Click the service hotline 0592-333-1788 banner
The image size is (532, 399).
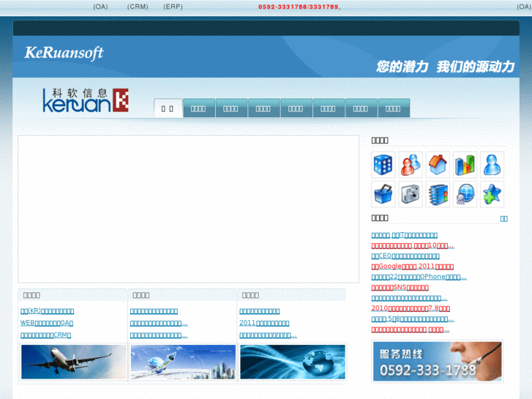438,362
